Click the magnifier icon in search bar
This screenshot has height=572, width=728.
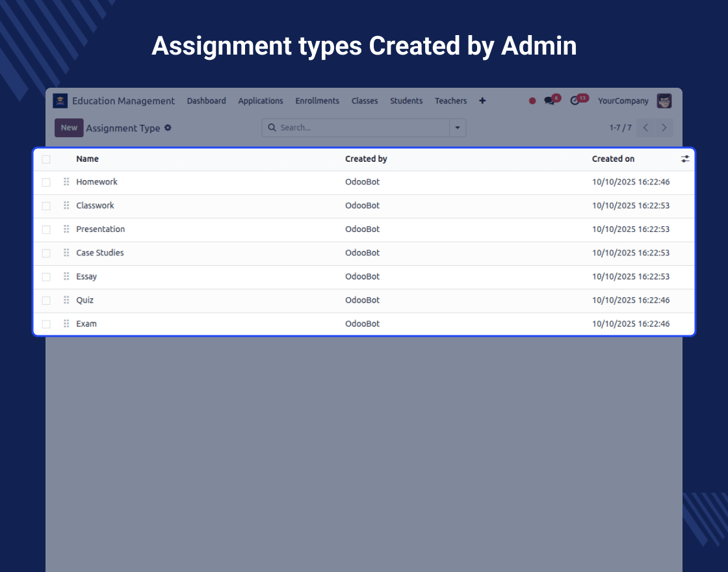tap(272, 127)
